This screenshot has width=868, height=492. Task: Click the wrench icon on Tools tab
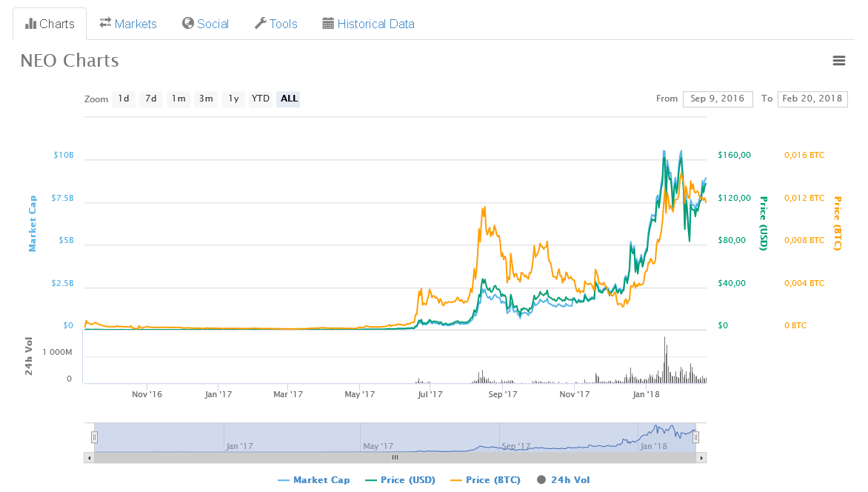coord(260,23)
